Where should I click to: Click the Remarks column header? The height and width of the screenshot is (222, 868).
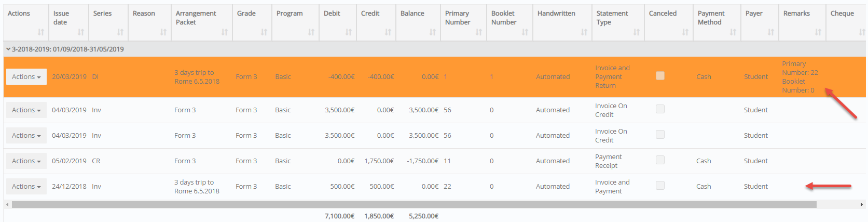coord(796,14)
